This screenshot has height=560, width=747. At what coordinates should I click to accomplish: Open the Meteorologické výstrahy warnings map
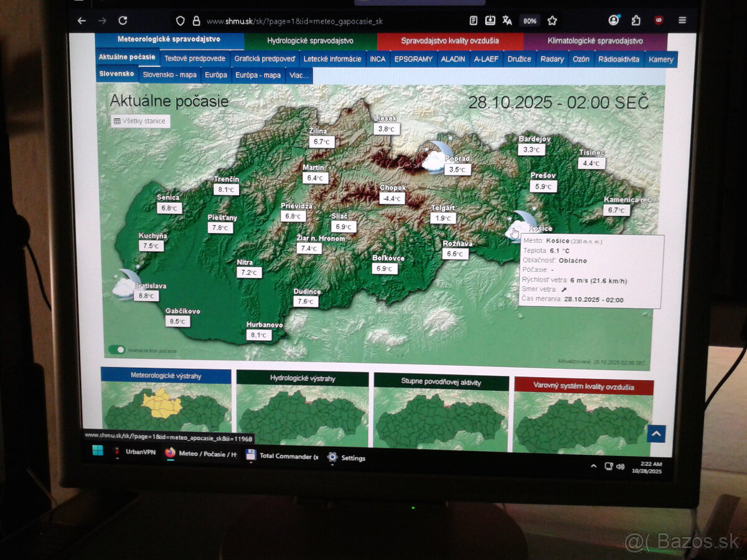(166, 408)
